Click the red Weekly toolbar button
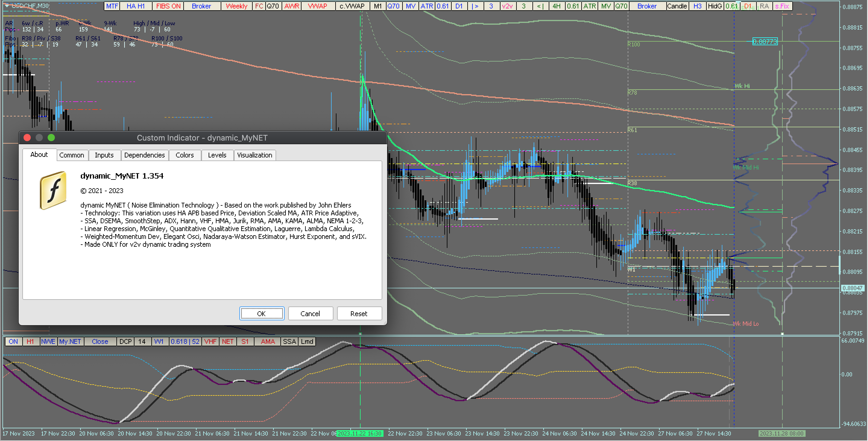This screenshot has height=441, width=868. (x=236, y=6)
